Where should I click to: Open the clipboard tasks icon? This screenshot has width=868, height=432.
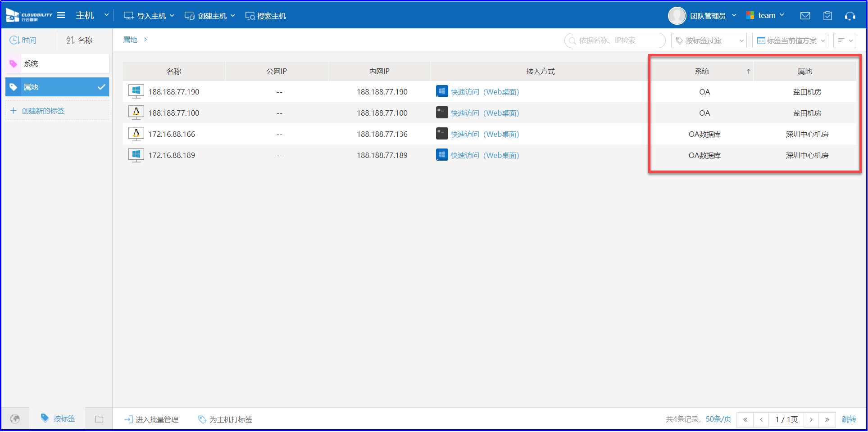pyautogui.click(x=827, y=16)
